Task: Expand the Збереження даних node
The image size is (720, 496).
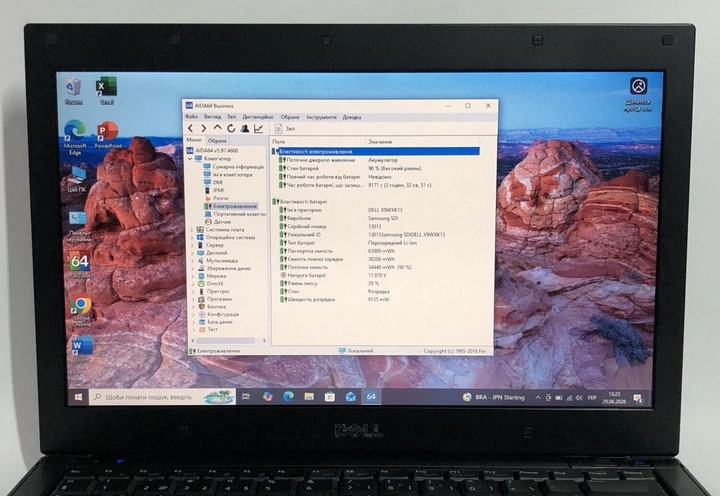Action: click(192, 268)
